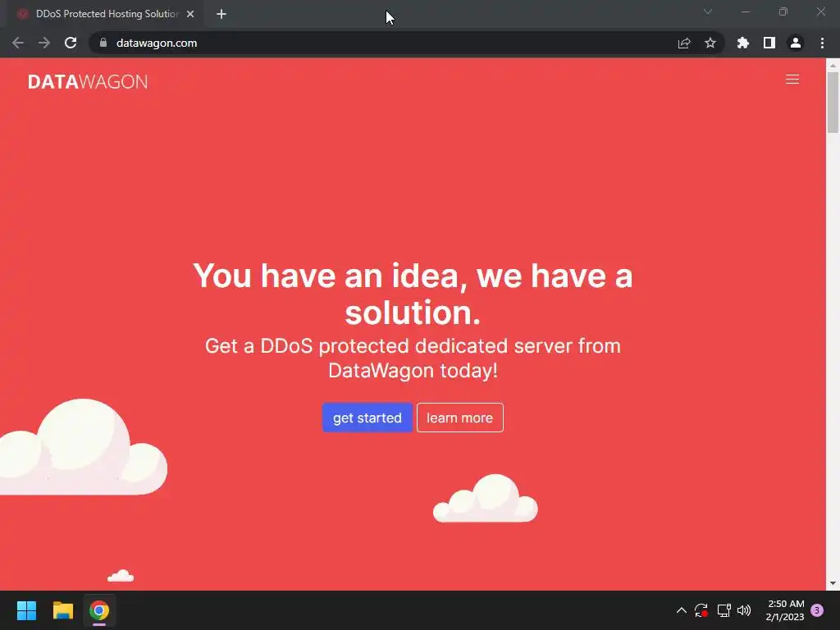Click the page vertical scrollbar thumb
Image resolution: width=840 pixels, height=630 pixels.
coord(833,102)
